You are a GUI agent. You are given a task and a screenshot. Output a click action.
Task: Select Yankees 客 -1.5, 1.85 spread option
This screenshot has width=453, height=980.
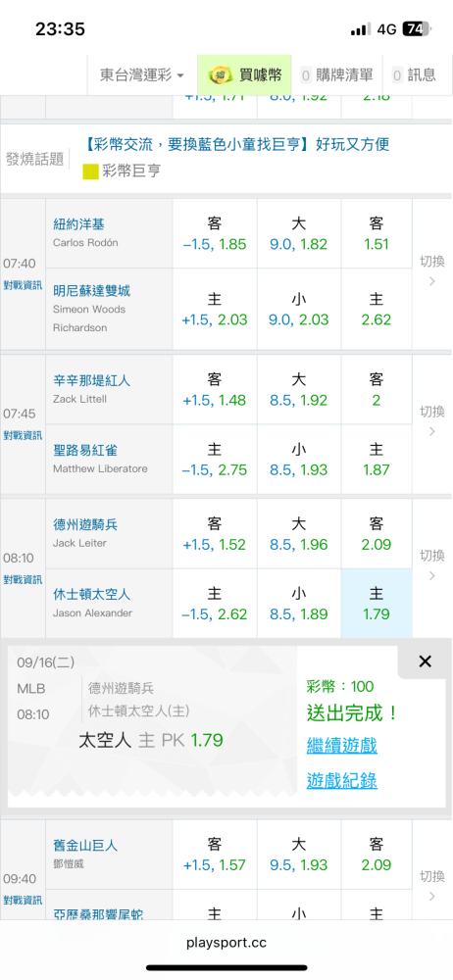click(215, 234)
